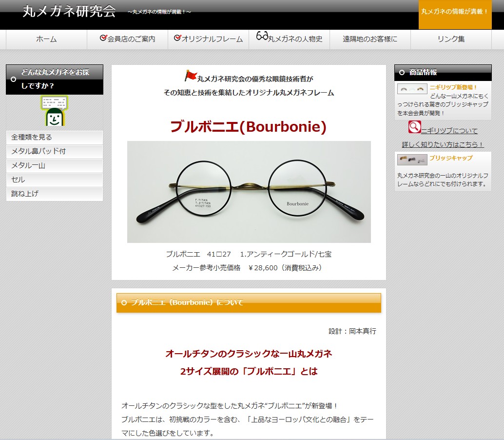Click the red checkmark icon beside 会員店のご案内

103,38
